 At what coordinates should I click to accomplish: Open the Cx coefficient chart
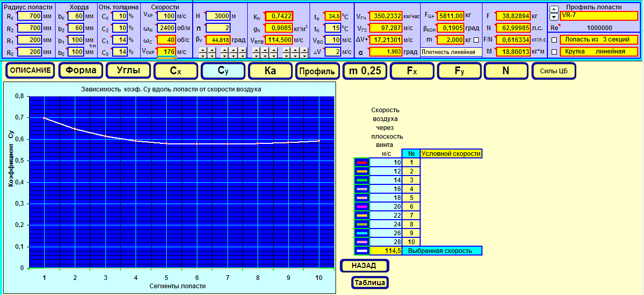click(176, 71)
